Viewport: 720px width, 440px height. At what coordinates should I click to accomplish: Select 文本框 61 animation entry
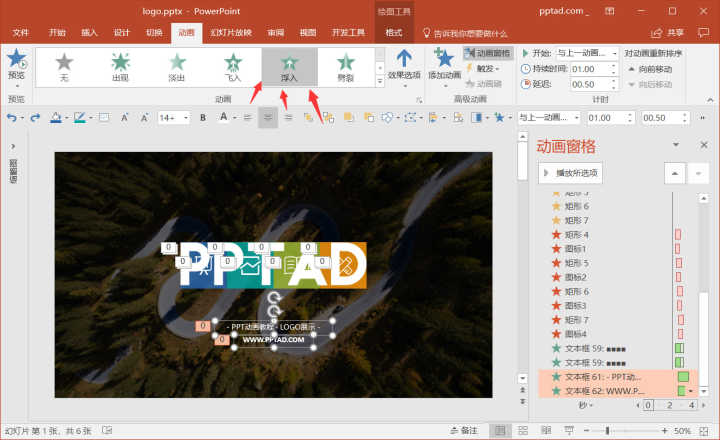[618, 377]
